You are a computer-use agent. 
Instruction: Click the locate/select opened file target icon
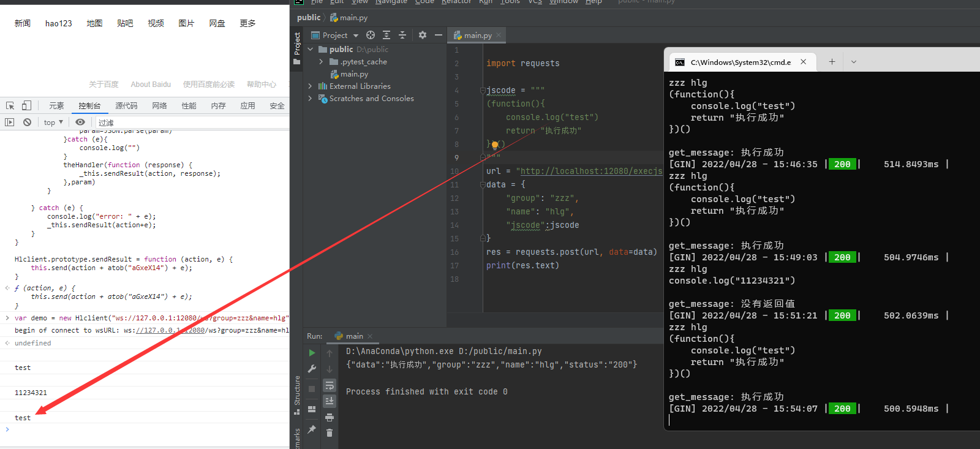371,36
